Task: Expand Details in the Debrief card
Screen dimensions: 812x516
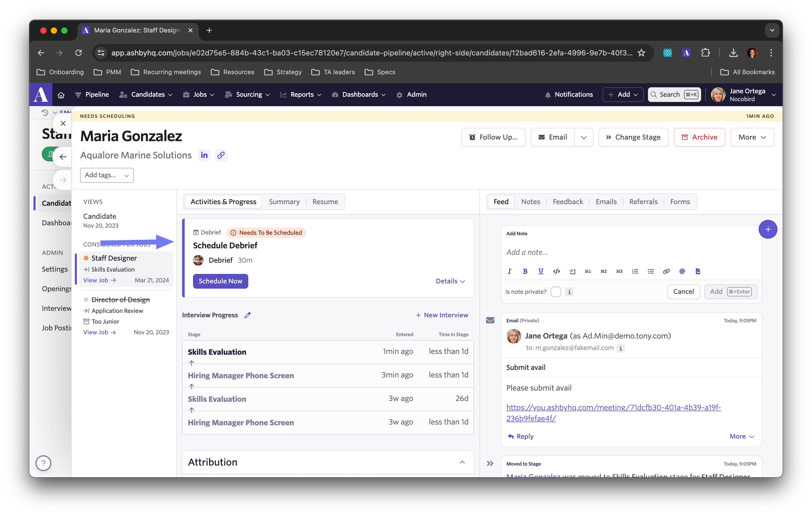Action: 450,281
